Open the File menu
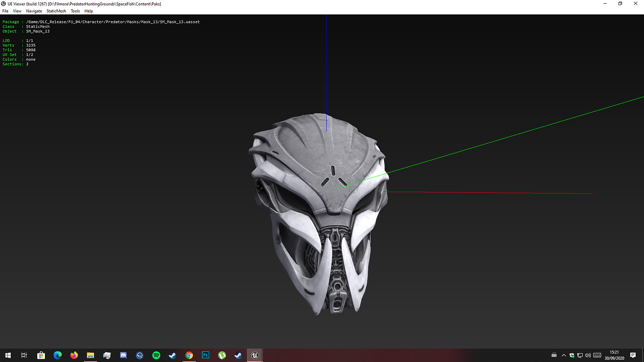 click(x=6, y=11)
